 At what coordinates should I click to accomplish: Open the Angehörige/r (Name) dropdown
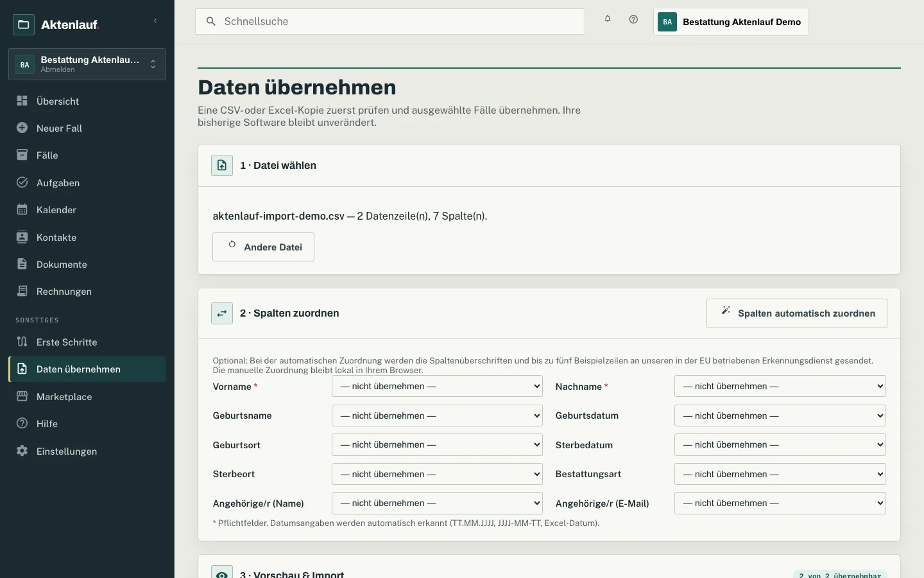point(437,503)
